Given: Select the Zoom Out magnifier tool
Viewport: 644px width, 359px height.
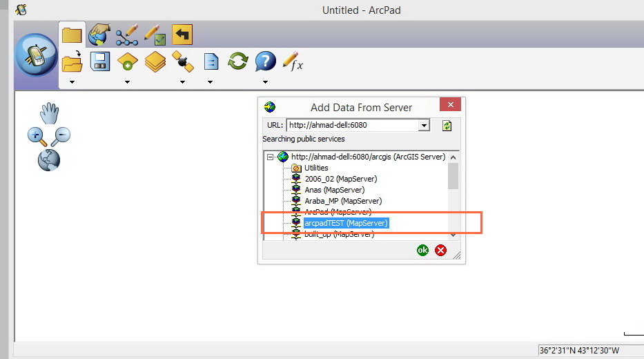Looking at the screenshot, I should pos(61,137).
